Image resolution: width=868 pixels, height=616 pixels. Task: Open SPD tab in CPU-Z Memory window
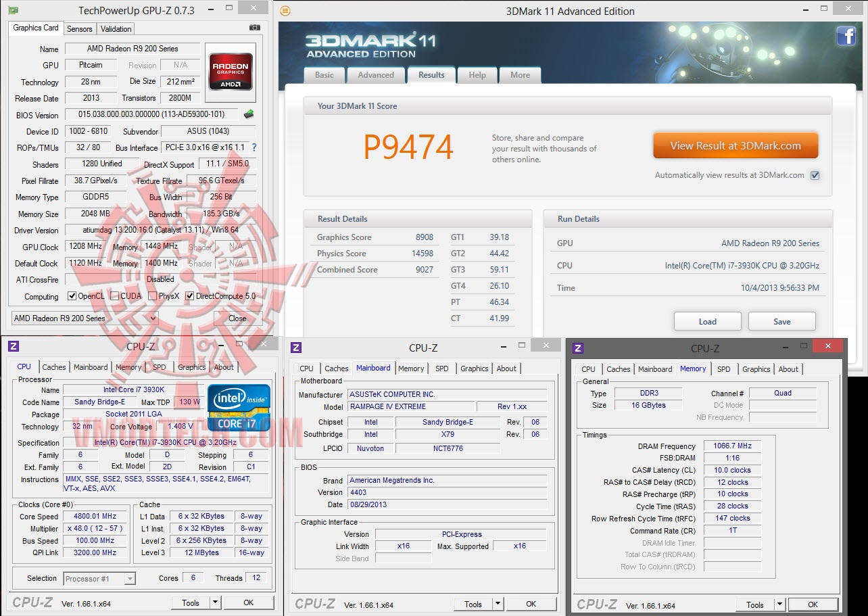[724, 369]
